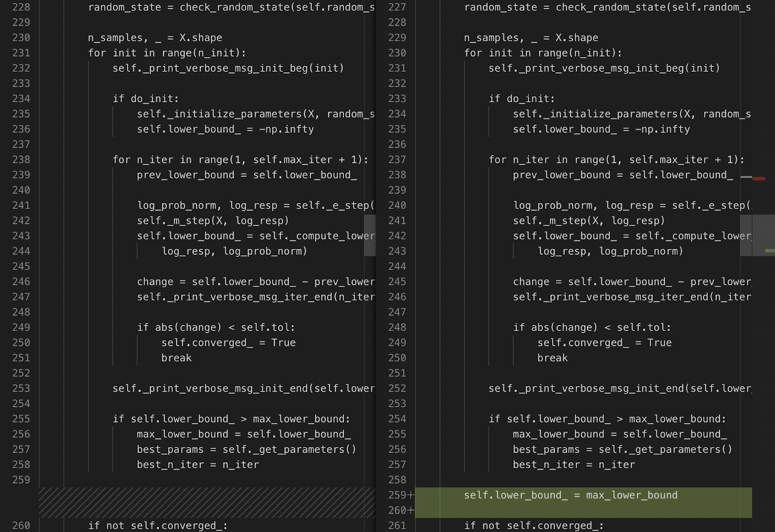Click 'change = self.lower_bound_' on left line 246
This screenshot has width=775, height=532.
(x=216, y=282)
